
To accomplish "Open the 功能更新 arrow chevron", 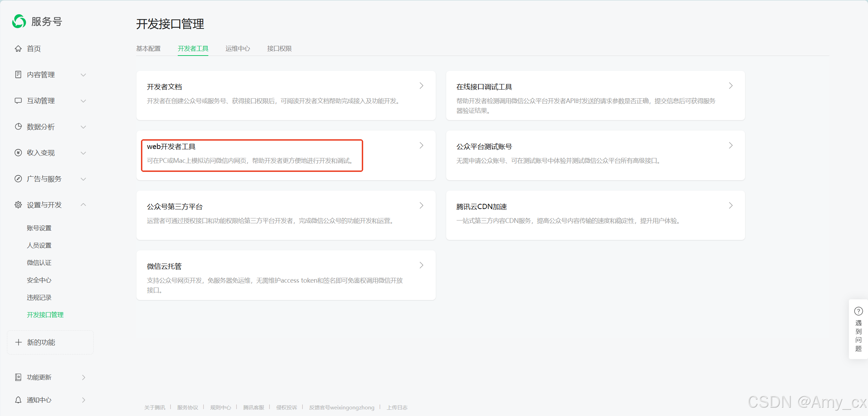I will click(x=84, y=377).
